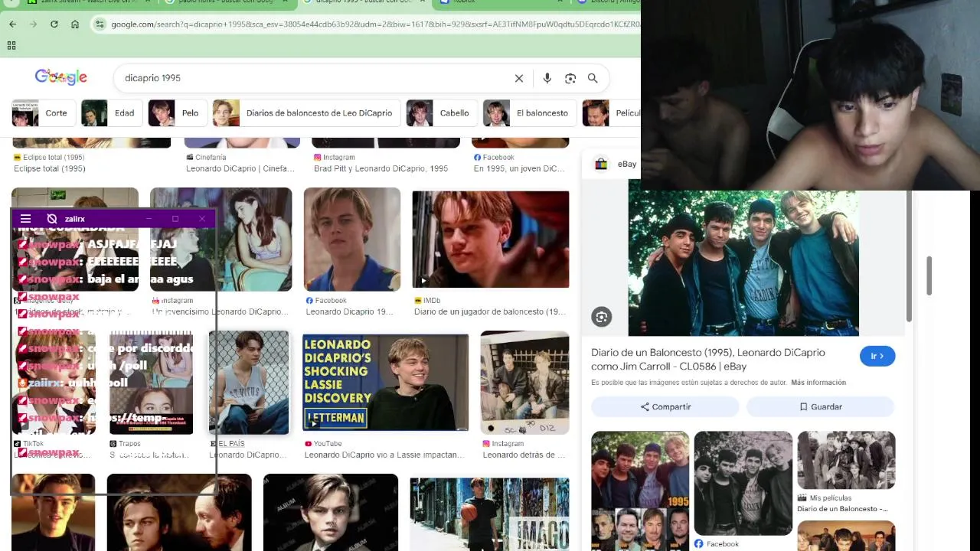Clear the search box text
The image size is (980, 551).
519,78
